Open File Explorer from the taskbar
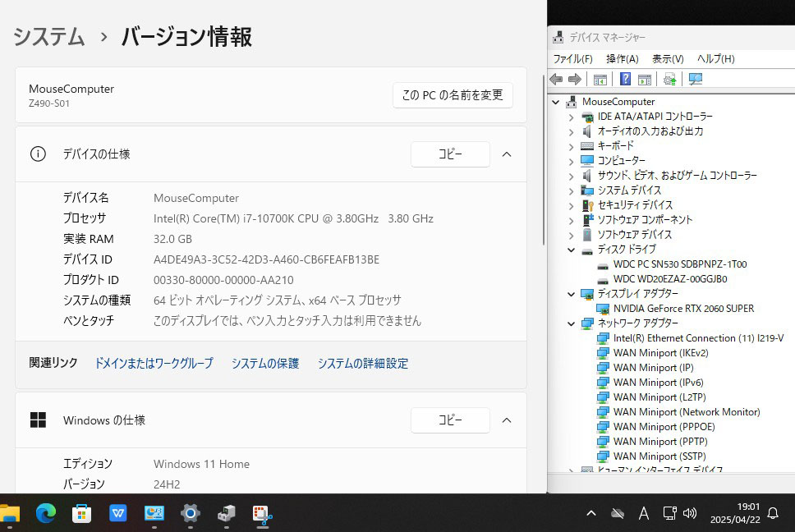The width and height of the screenshot is (795, 532). pos(9,514)
